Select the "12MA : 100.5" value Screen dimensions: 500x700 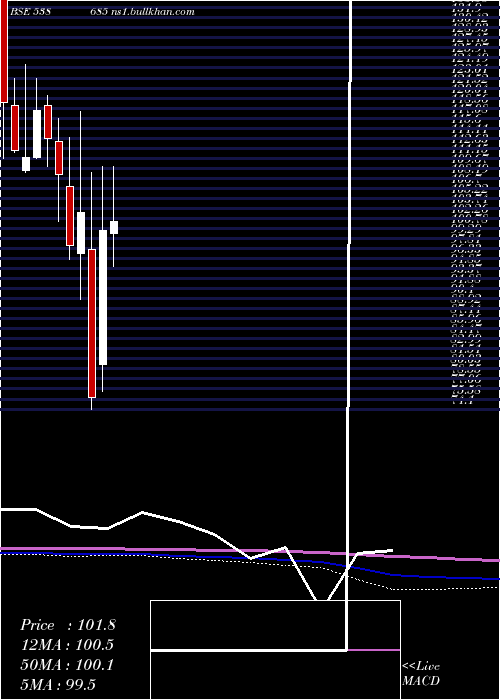click(x=67, y=645)
